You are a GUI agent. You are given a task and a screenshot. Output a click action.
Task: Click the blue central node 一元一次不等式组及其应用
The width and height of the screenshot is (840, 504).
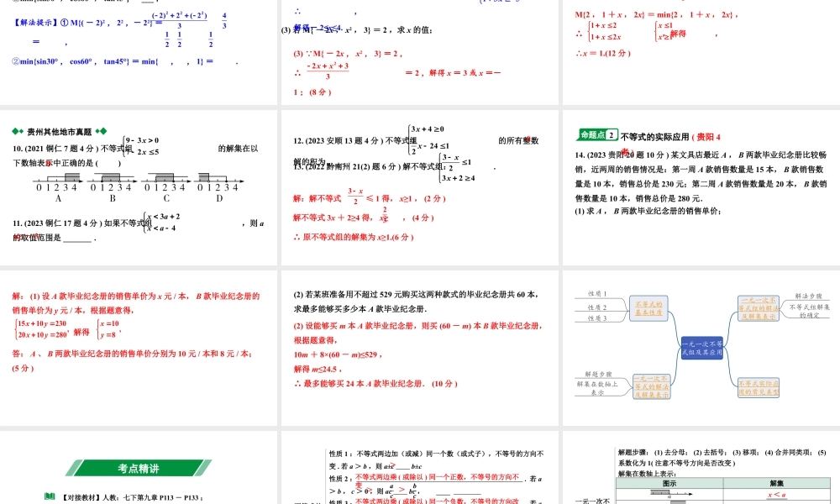coord(702,349)
